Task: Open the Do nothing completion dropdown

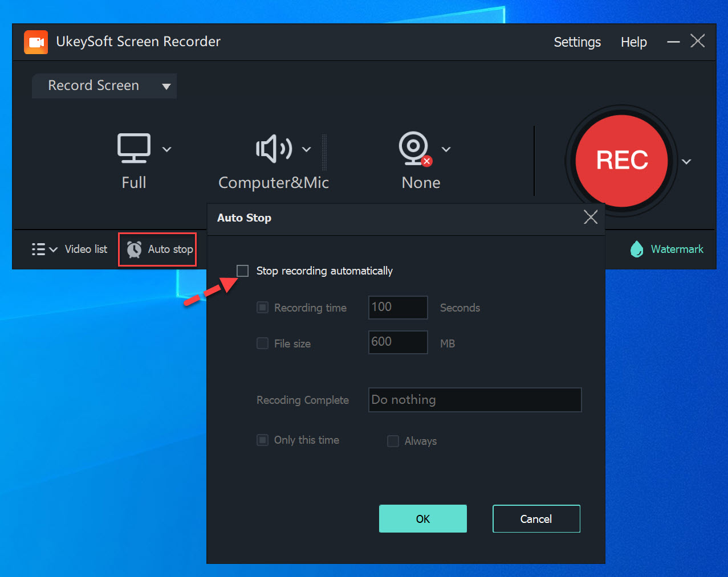Action: [x=475, y=400]
